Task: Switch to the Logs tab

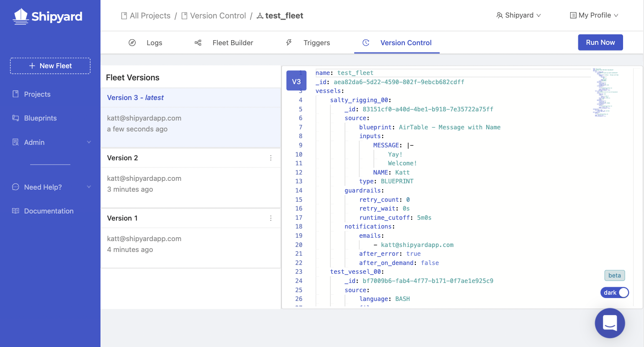Action: (145, 43)
